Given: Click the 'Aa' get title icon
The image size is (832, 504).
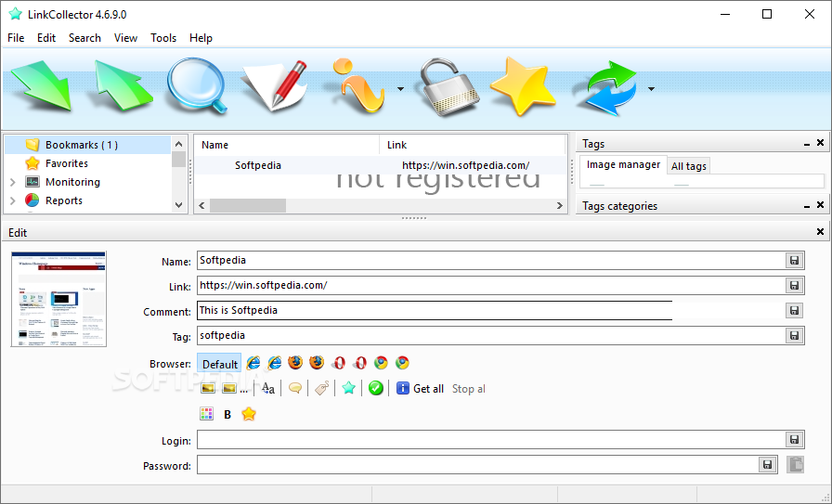Looking at the screenshot, I should [x=268, y=389].
